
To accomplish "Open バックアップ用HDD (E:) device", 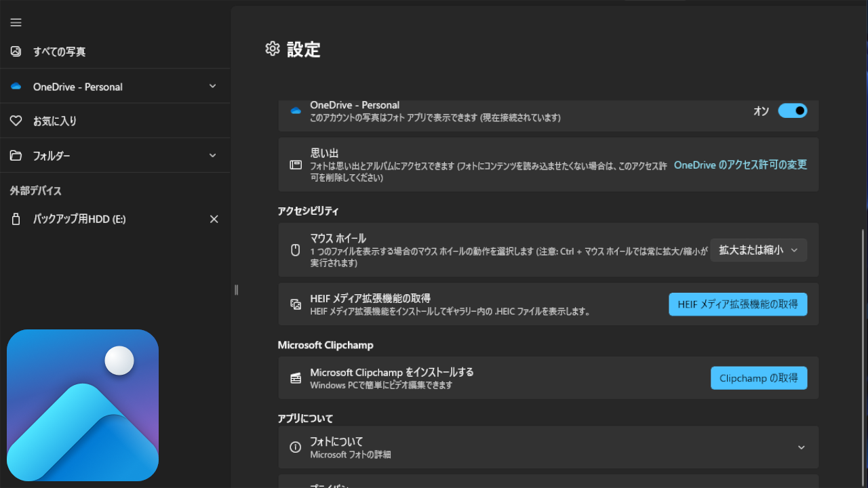I will click(x=115, y=219).
